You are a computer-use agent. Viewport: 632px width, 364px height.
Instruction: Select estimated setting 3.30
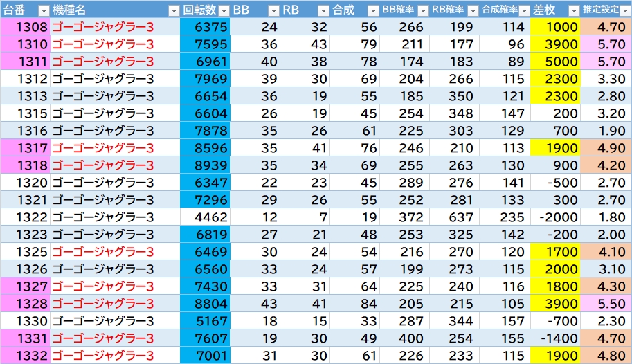click(606, 79)
